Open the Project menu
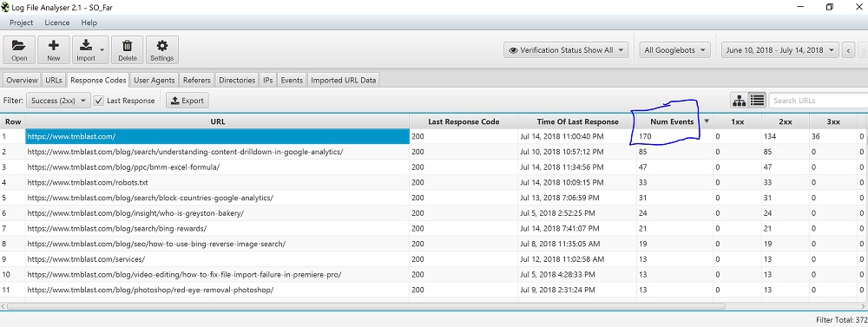The width and height of the screenshot is (868, 327). 22,23
